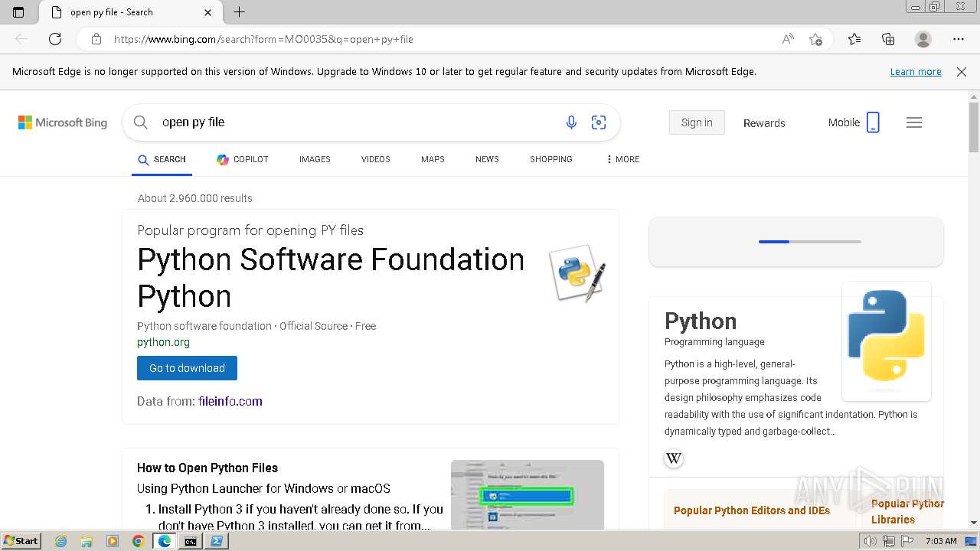Open Popular Python Editors and IDEs
The height and width of the screenshot is (551, 980).
click(x=752, y=510)
